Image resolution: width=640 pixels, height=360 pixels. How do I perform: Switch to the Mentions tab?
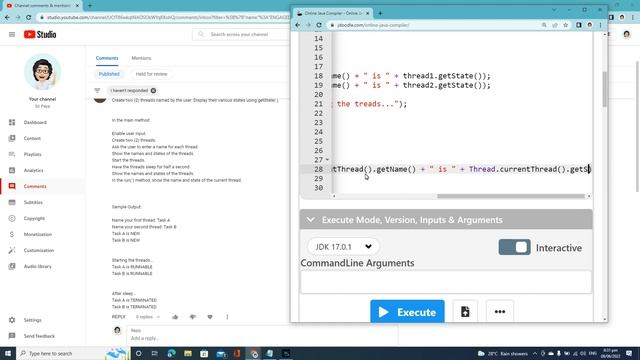141,58
